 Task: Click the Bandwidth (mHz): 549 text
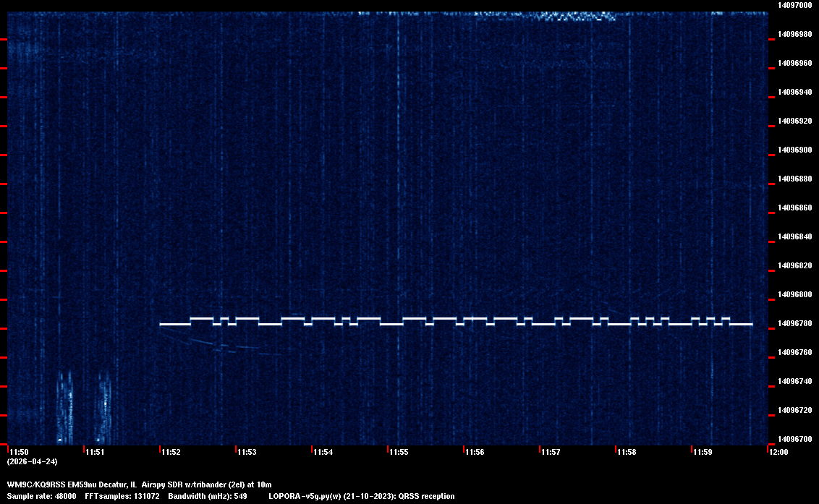[x=208, y=496]
